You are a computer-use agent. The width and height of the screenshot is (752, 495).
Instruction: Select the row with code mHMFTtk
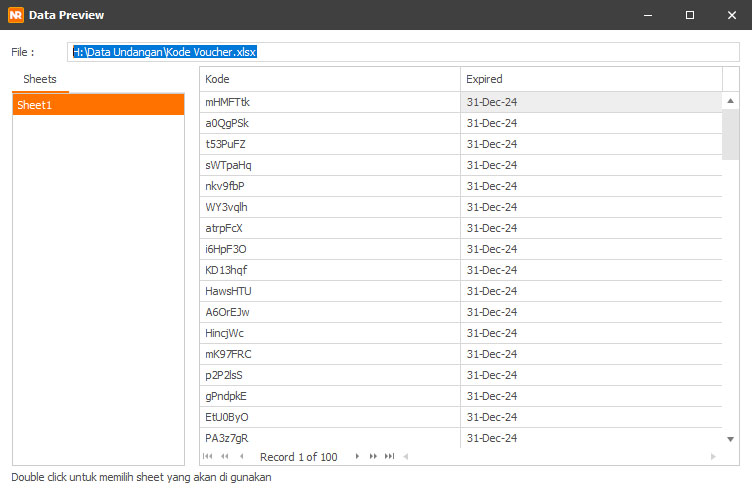(x=330, y=102)
